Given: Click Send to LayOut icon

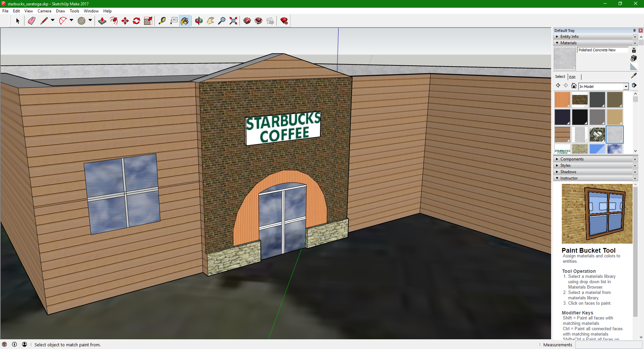Looking at the screenshot, I should [x=270, y=21].
